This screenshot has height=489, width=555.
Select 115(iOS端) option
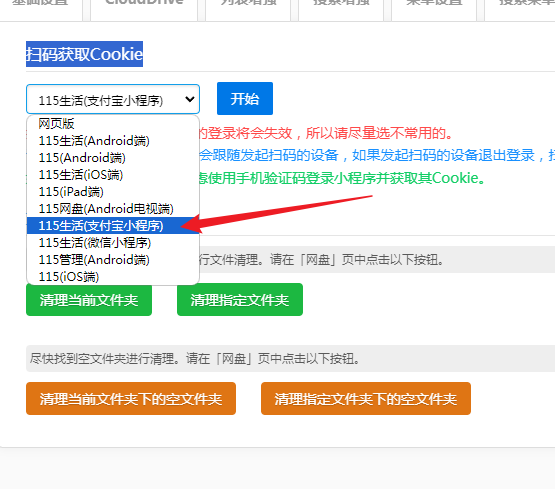113,277
